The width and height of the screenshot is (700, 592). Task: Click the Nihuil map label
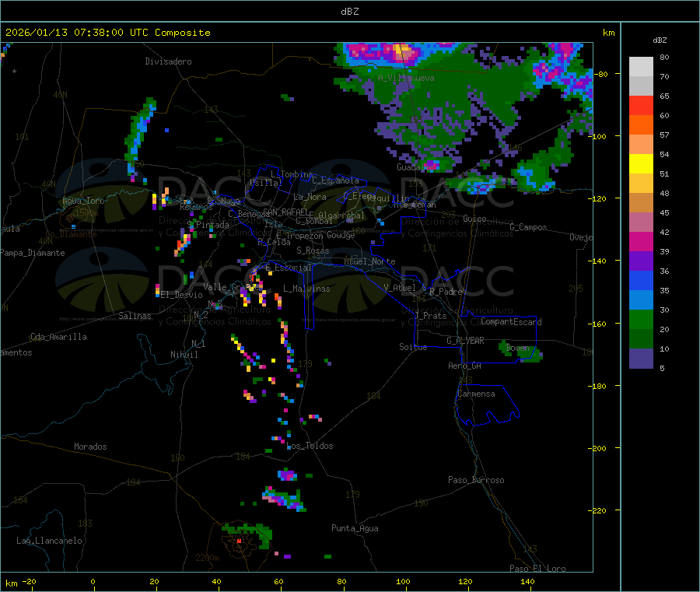(x=184, y=355)
